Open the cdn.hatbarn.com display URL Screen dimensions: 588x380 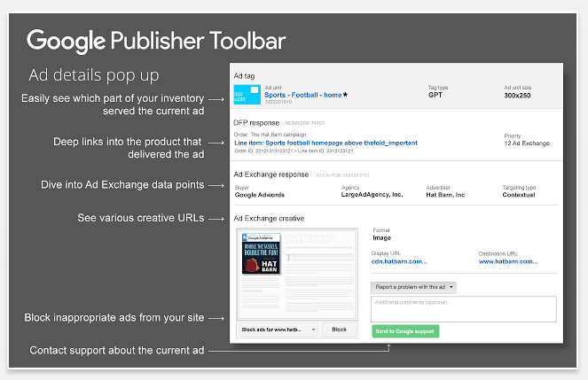point(399,261)
